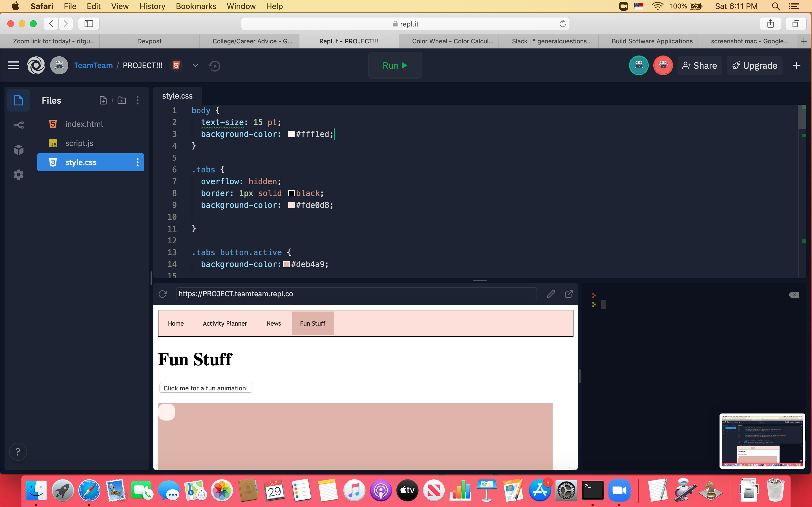Click the Run button

coord(395,65)
